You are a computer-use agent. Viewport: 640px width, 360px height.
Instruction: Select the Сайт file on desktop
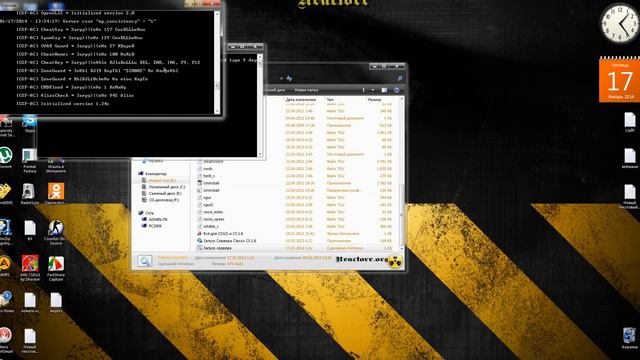click(x=630, y=122)
